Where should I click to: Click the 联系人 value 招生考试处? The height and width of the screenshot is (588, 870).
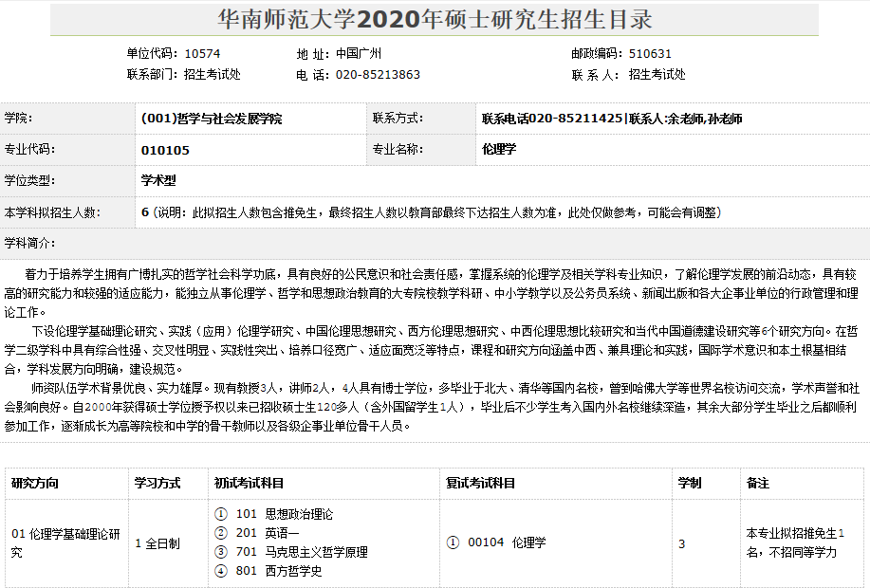pyautogui.click(x=657, y=74)
